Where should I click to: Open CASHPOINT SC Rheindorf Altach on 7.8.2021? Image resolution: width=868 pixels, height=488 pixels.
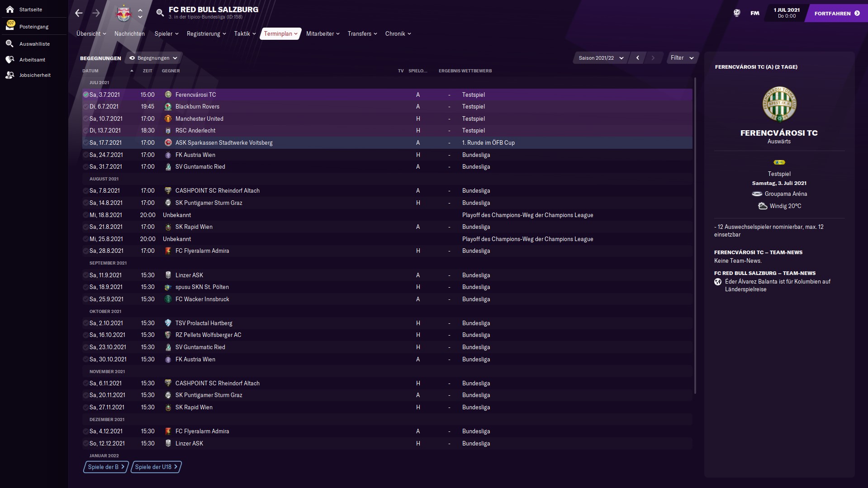217,191
